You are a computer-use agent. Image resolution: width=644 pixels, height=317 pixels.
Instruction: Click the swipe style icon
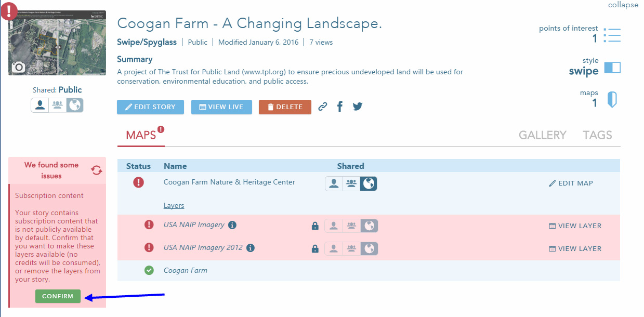point(613,68)
